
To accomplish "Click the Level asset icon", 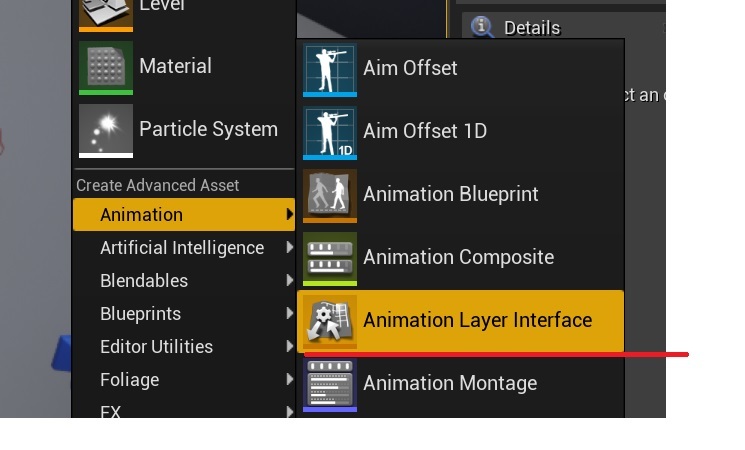I will tap(106, 14).
